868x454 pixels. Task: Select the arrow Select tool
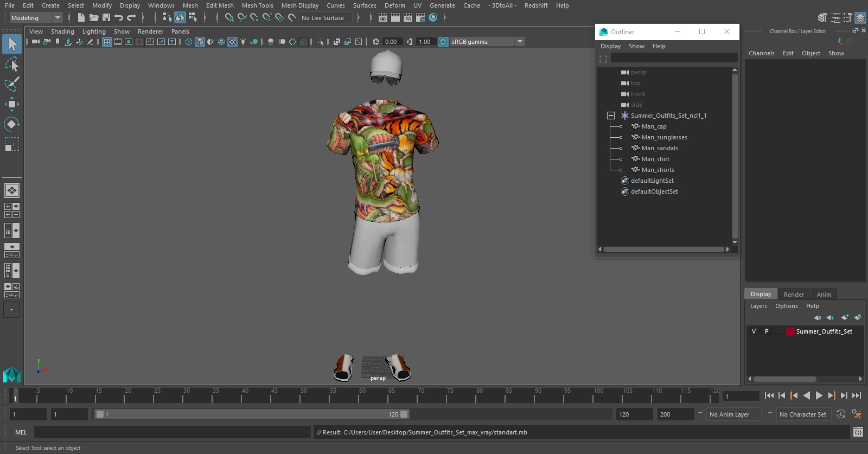click(12, 44)
